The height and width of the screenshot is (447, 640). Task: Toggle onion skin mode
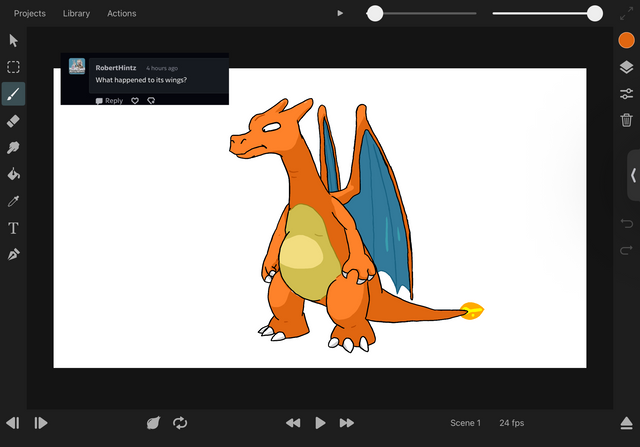[x=153, y=423]
